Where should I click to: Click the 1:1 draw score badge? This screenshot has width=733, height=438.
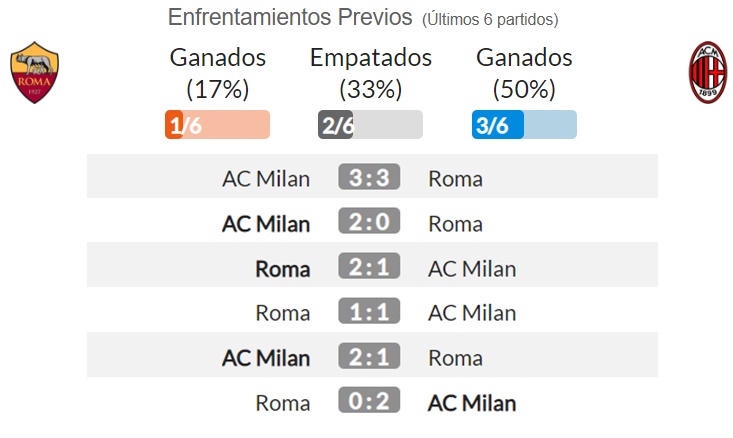tap(369, 311)
